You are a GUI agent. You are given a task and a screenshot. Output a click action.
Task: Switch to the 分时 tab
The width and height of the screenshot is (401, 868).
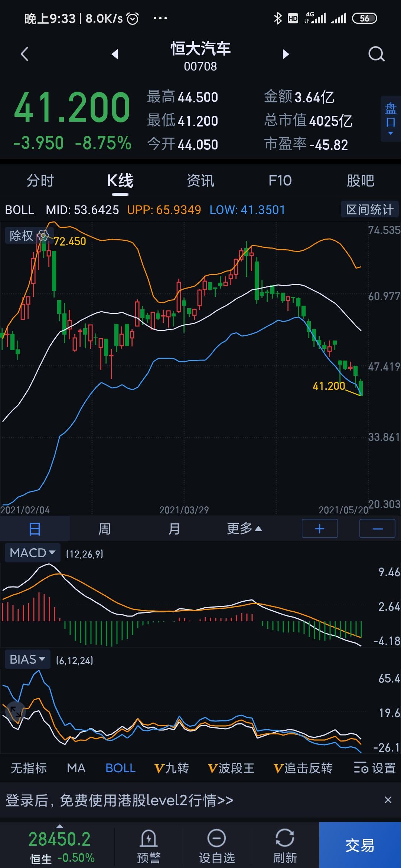[x=40, y=181]
